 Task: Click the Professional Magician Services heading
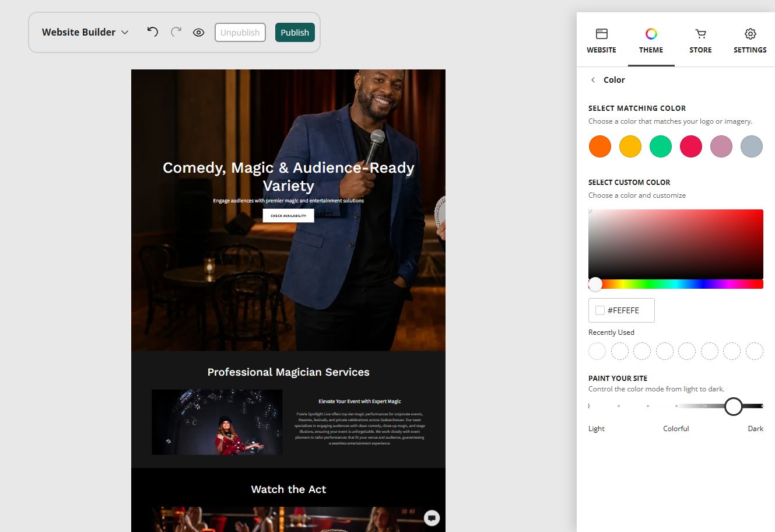click(x=289, y=372)
